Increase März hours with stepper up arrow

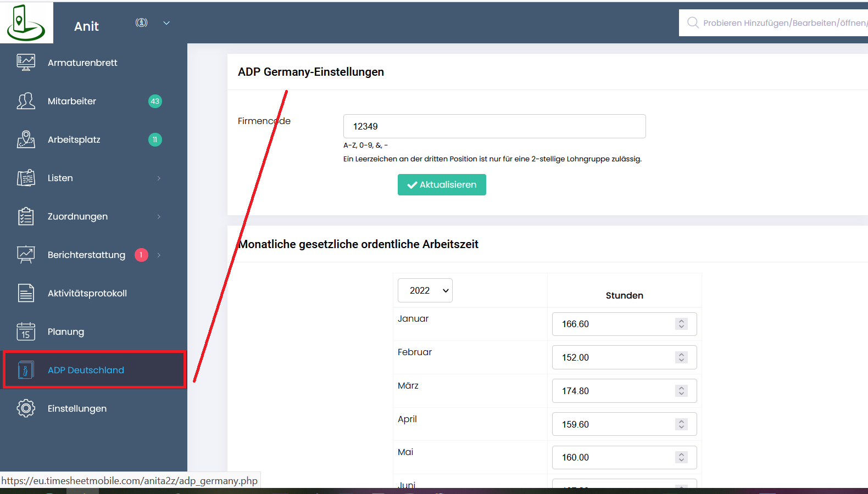(682, 388)
